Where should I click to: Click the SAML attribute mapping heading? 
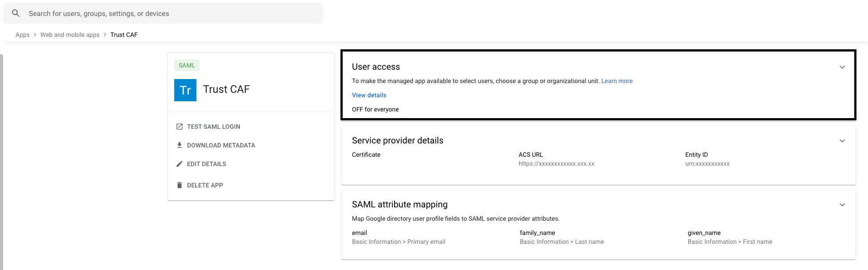(x=400, y=204)
